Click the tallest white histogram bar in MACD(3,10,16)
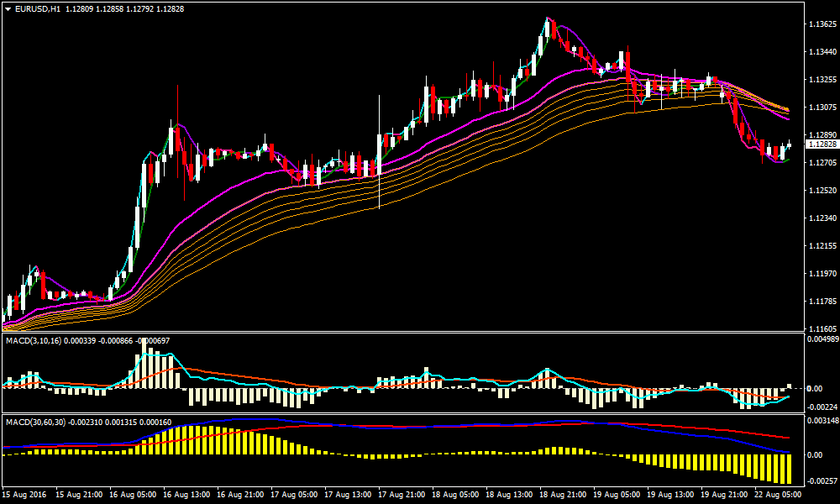 point(144,363)
